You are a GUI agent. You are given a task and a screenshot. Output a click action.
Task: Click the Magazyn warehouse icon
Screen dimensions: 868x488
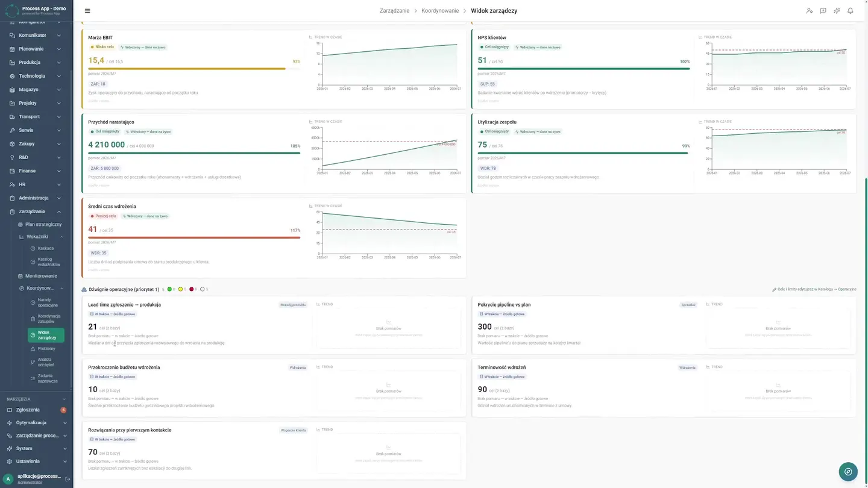click(12, 90)
